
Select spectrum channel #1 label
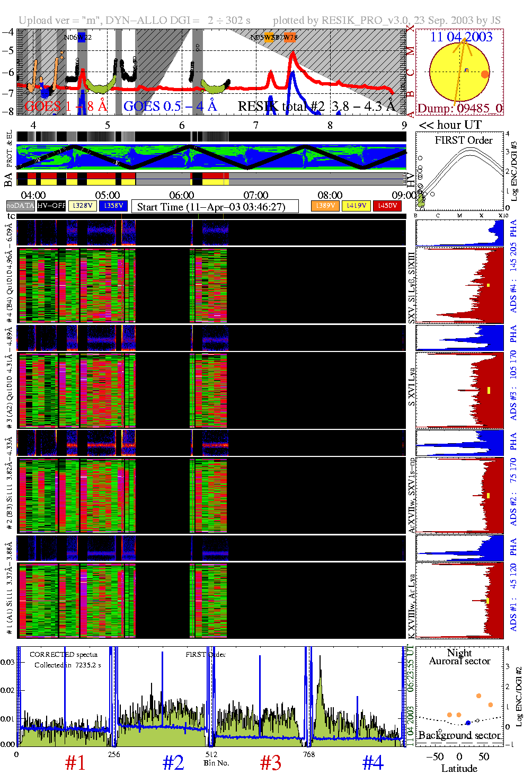(x=75, y=763)
